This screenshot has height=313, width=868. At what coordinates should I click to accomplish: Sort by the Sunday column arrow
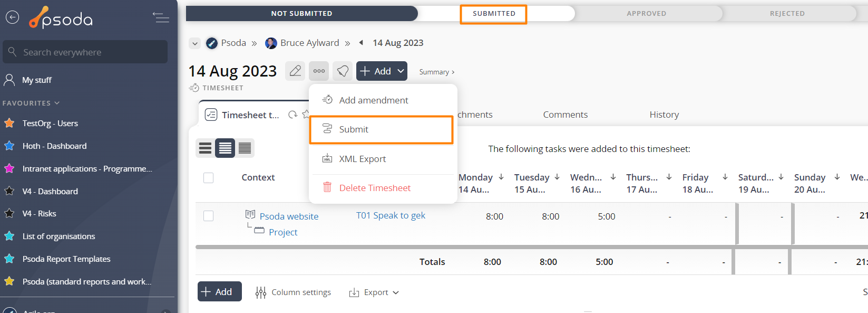click(x=837, y=177)
